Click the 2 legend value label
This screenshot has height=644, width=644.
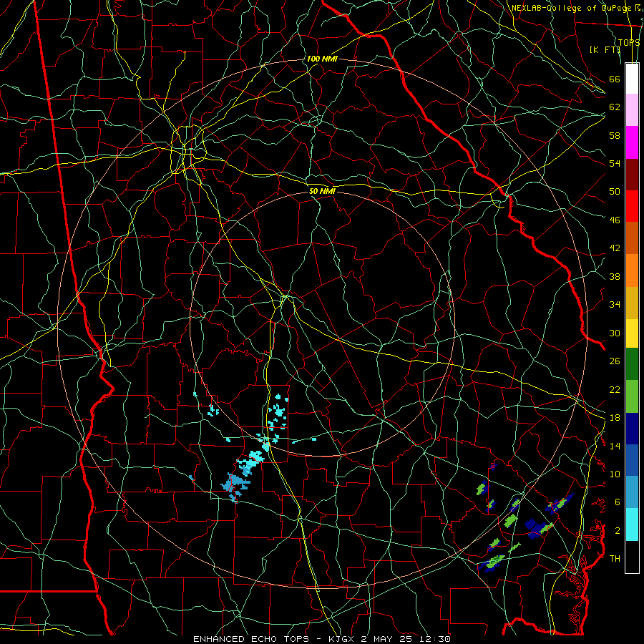618,531
